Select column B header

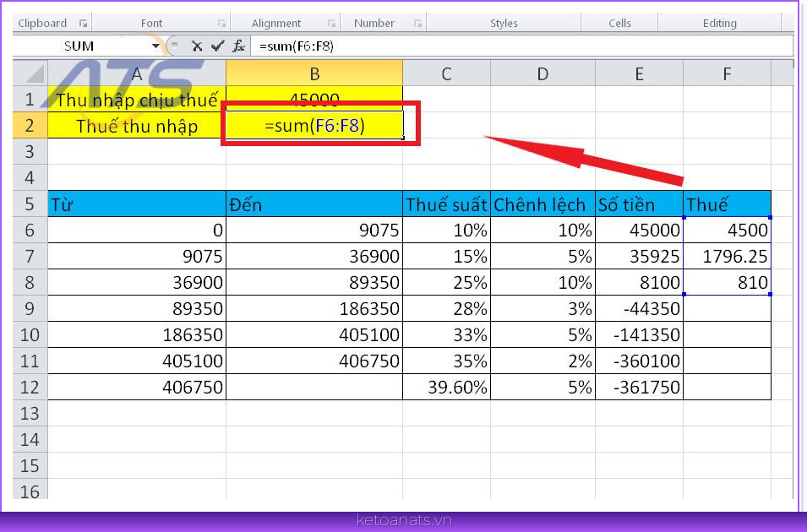(314, 73)
